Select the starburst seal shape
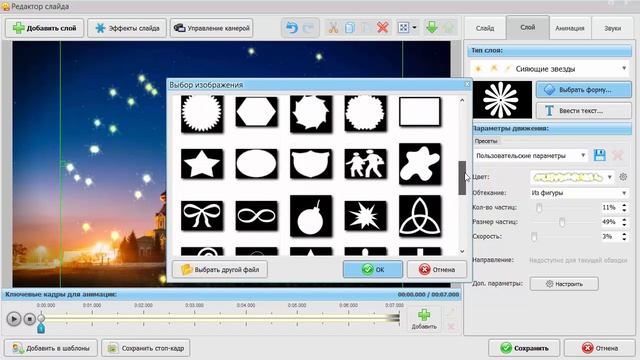 tap(202, 114)
